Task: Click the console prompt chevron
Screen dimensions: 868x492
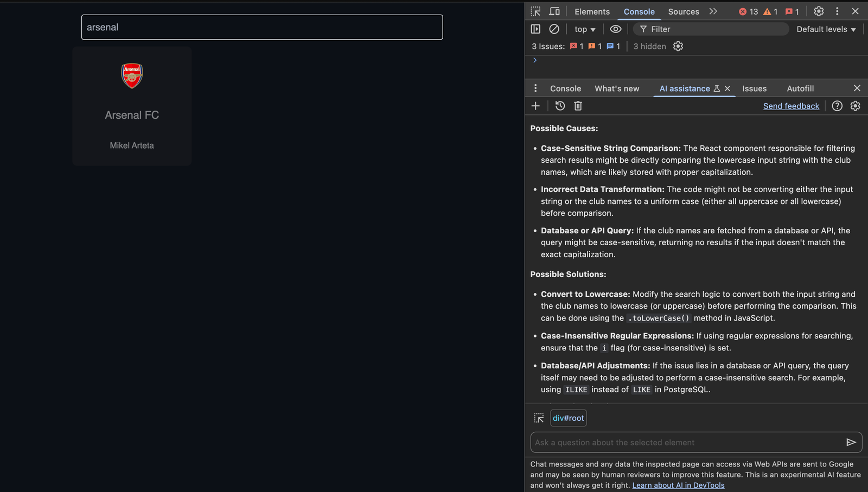Action: [535, 60]
